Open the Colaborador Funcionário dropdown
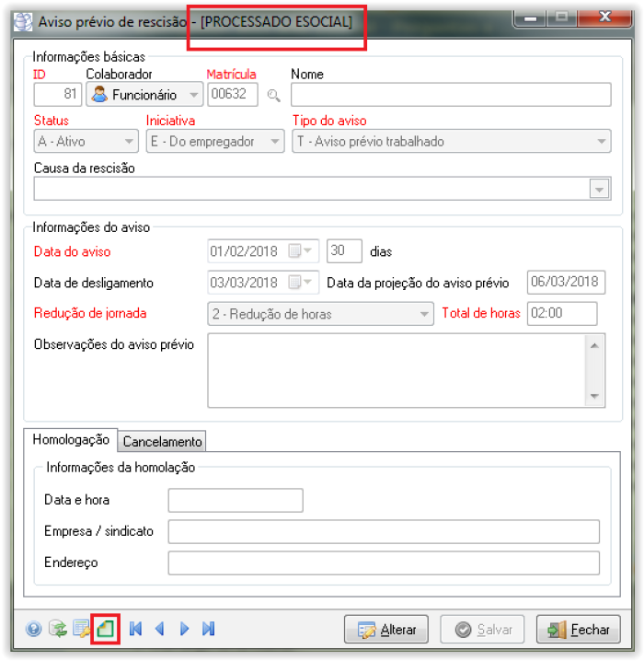Screen dimensions: 644x661 click(193, 95)
